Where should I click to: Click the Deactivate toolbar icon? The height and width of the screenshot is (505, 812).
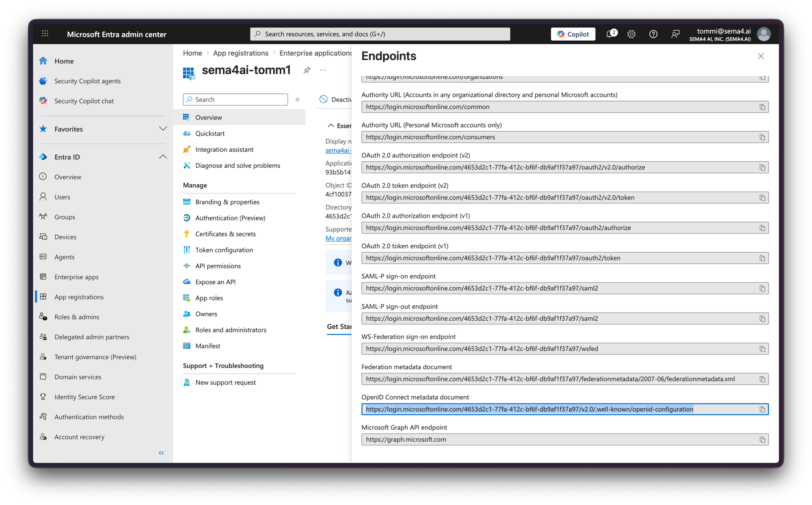tap(324, 99)
